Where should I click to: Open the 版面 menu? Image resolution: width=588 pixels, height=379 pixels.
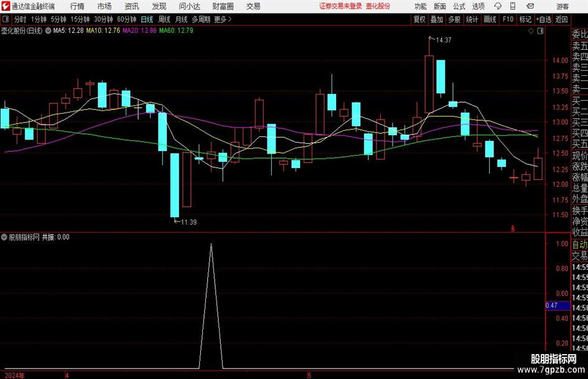[x=439, y=6]
